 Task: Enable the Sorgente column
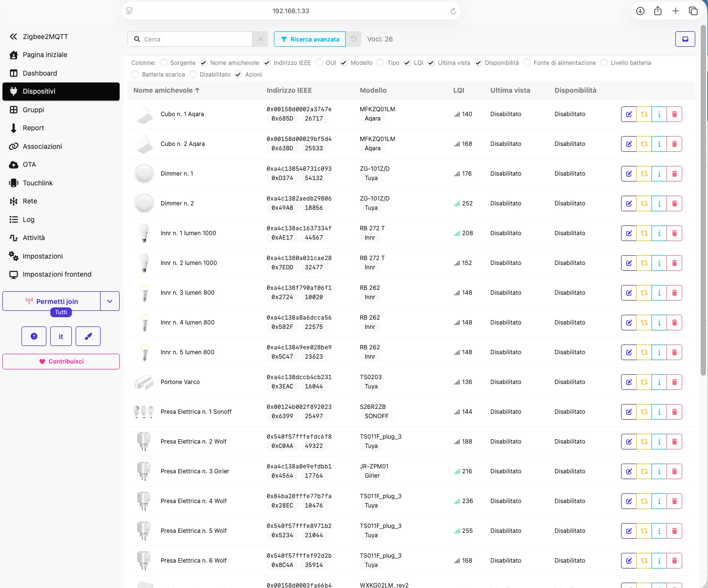[x=164, y=62]
